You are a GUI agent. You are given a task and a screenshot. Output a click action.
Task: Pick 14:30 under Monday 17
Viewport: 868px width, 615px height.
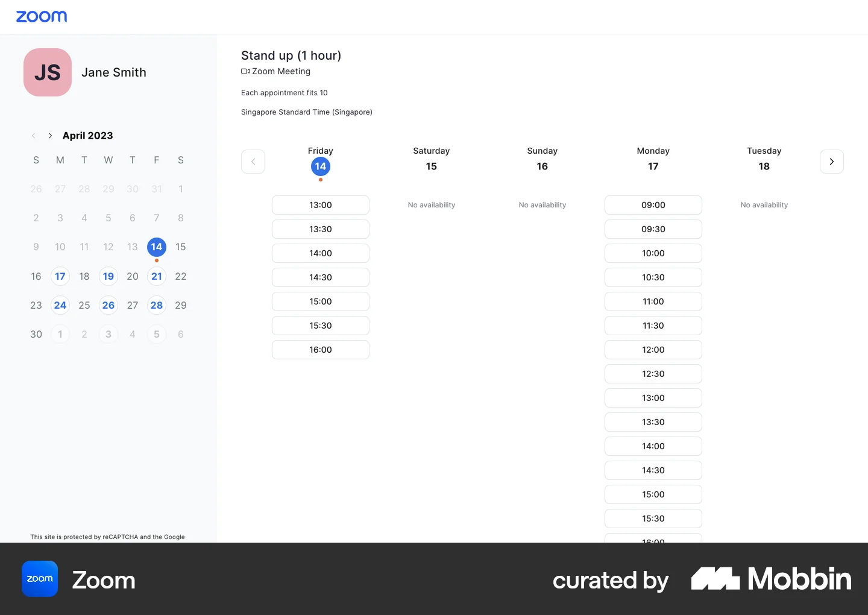click(653, 470)
